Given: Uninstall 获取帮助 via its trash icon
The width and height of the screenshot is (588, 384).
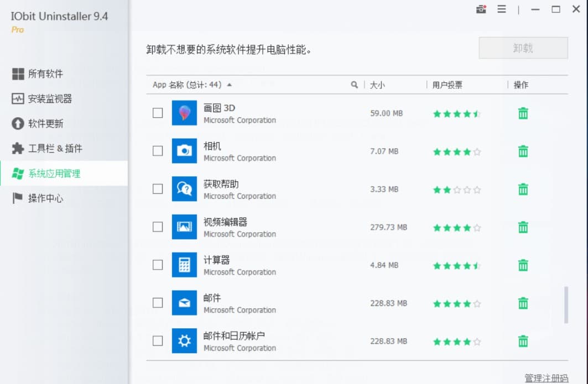Looking at the screenshot, I should coord(523,189).
